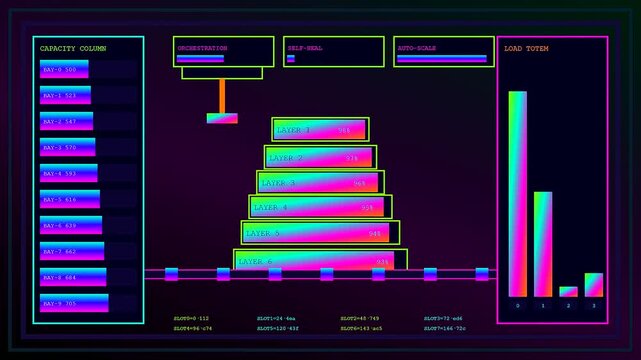
Task: Click the SLOT0=0 readout
Action: click(191, 318)
